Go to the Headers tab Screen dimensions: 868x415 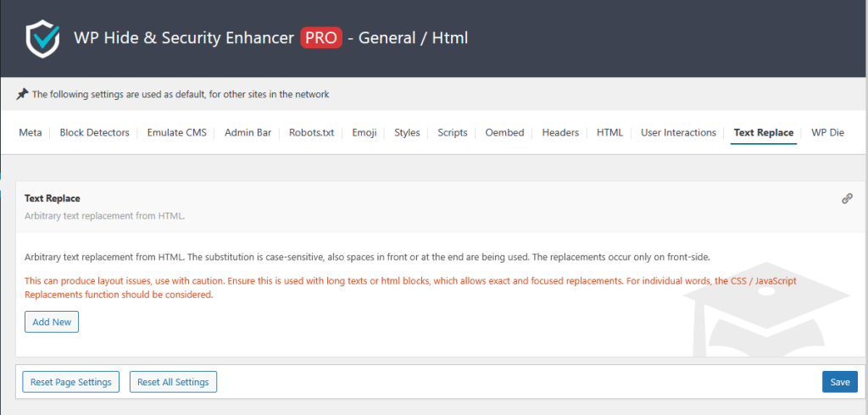(x=560, y=133)
